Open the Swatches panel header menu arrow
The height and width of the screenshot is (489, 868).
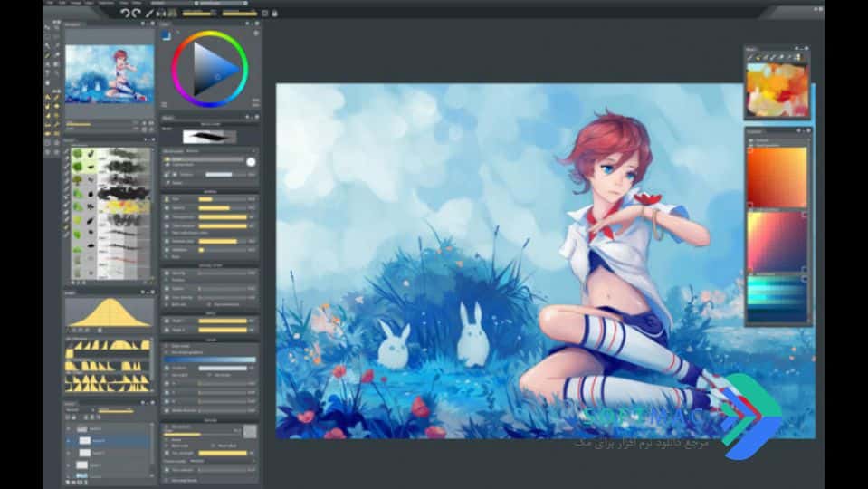pos(799,130)
